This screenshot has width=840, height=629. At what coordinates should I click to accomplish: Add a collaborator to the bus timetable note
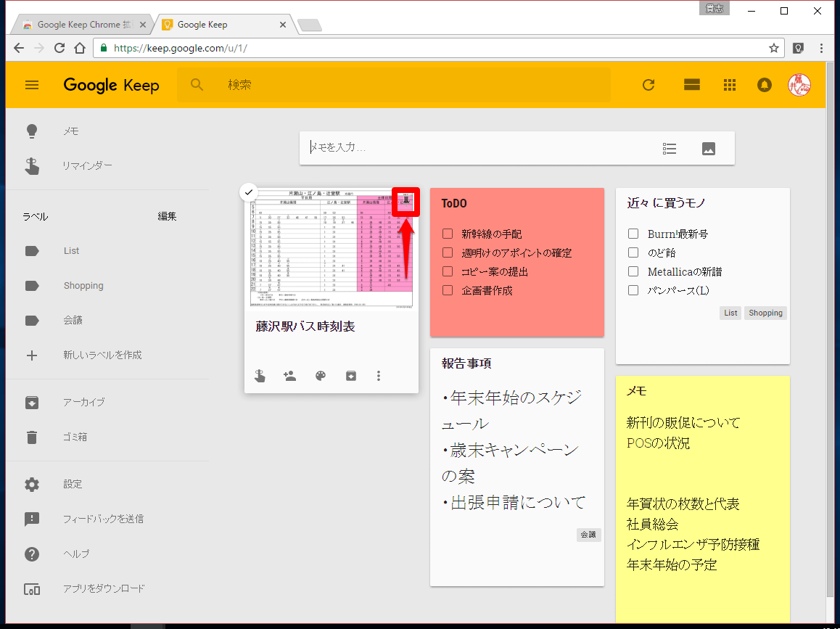click(289, 376)
